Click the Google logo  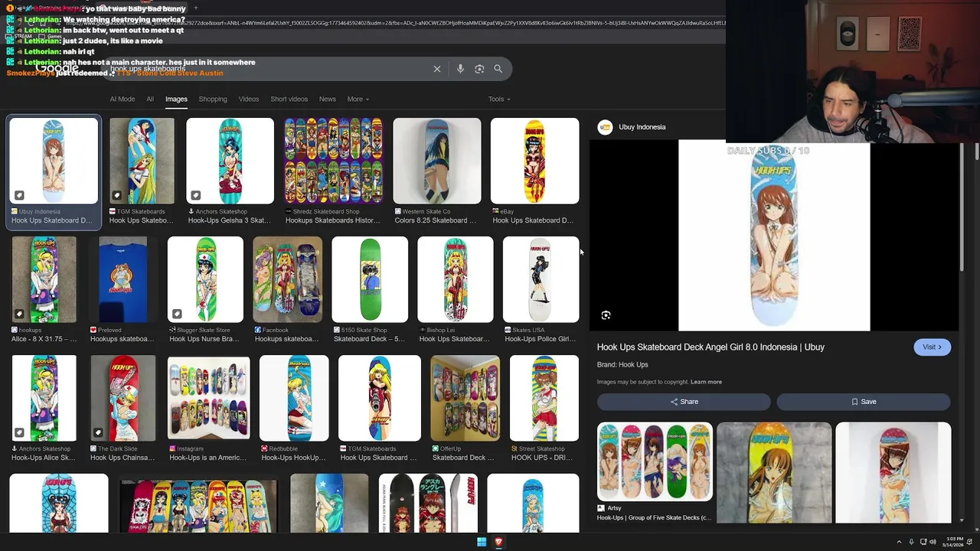coord(57,68)
